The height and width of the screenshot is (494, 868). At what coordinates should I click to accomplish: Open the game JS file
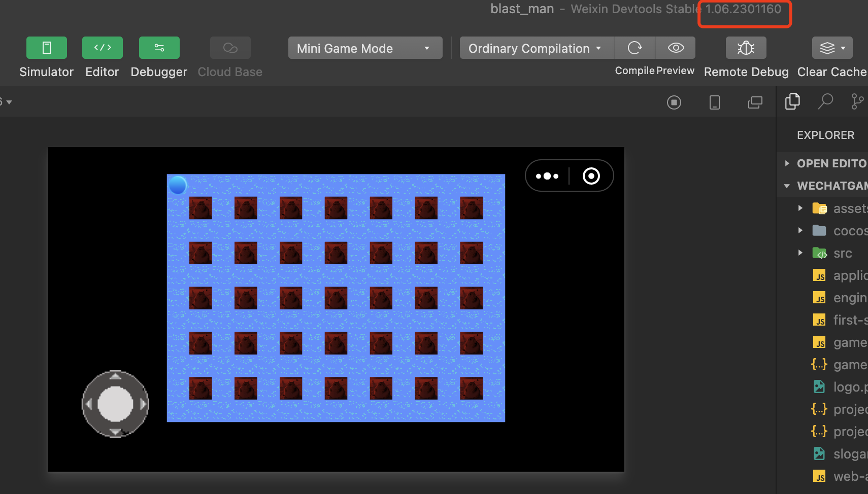pyautogui.click(x=840, y=342)
